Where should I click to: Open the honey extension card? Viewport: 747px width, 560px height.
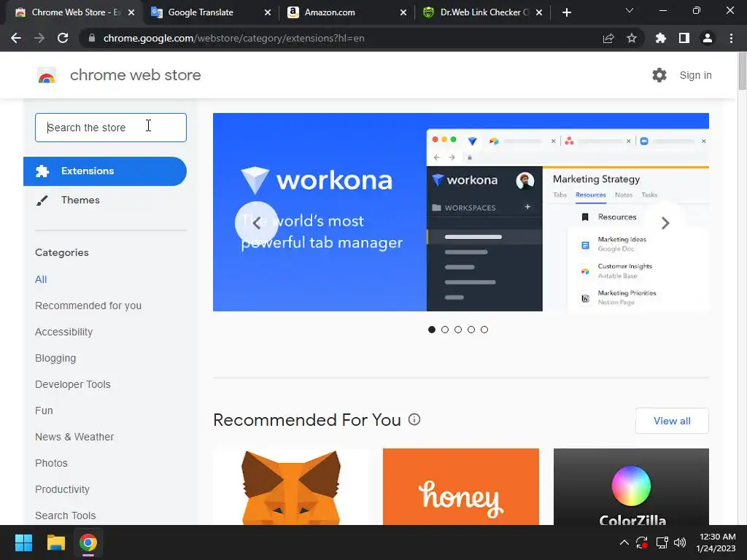[461, 486]
